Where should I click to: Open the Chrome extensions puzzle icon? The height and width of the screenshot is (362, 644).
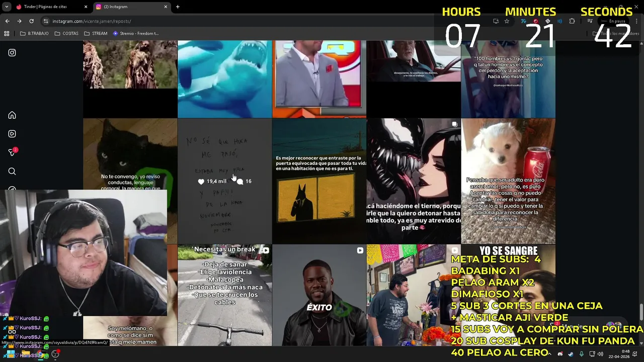coord(572,21)
